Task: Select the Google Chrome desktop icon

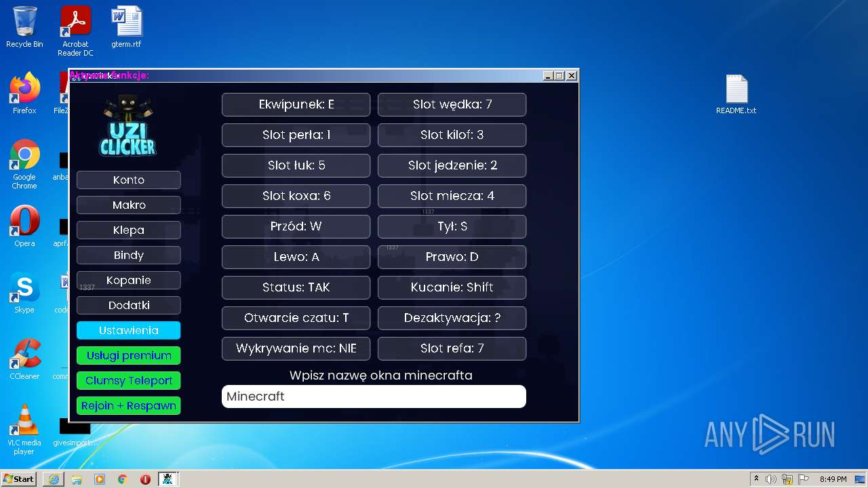Action: click(24, 165)
